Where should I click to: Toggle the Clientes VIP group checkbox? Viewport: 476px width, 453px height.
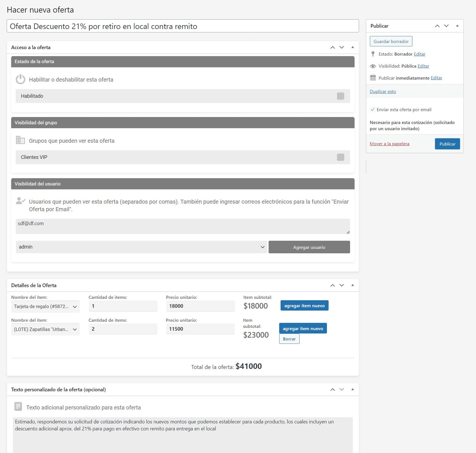(340, 157)
